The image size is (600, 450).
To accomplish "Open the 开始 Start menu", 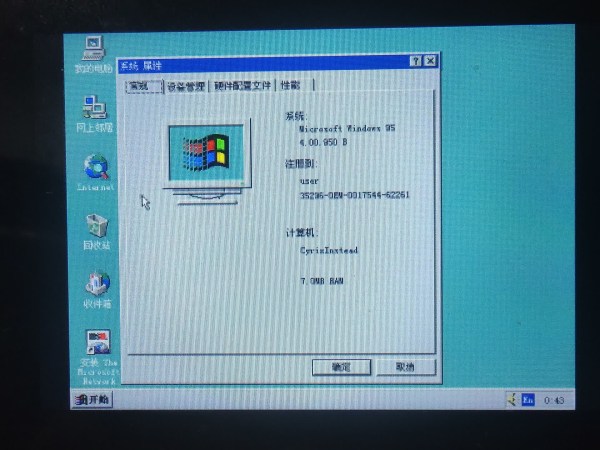I will [x=91, y=400].
